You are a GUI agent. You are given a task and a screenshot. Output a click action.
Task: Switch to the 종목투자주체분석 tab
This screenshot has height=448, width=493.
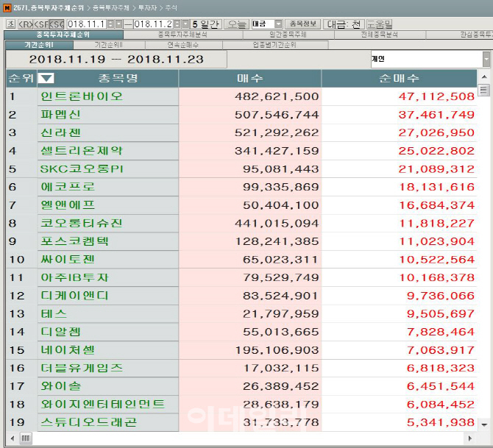click(182, 35)
